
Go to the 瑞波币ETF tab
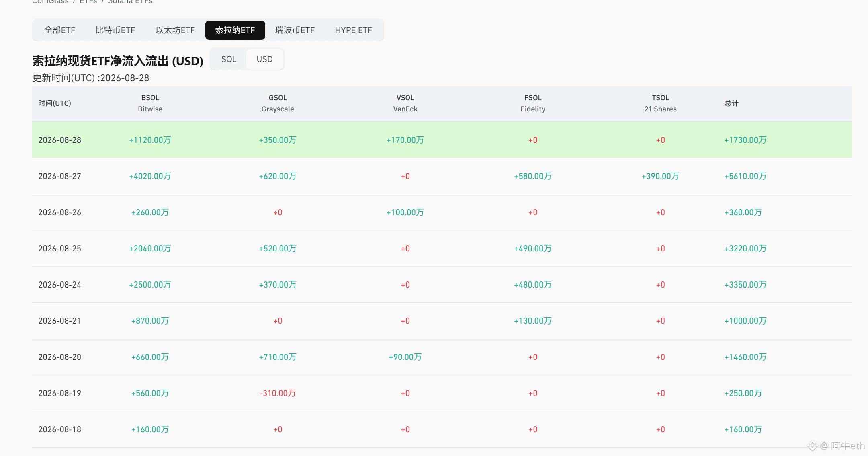295,30
